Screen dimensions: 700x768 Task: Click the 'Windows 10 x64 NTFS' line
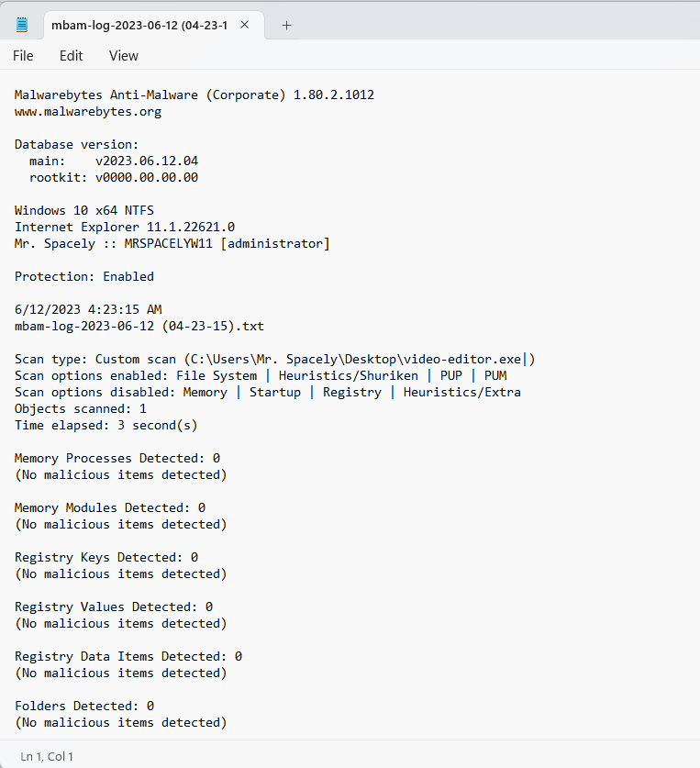coord(84,211)
